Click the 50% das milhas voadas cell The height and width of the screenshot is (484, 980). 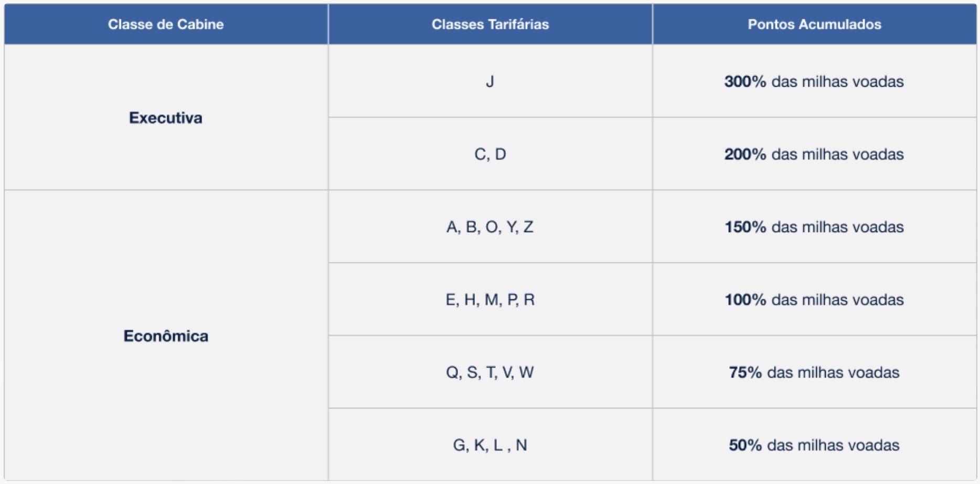pos(814,445)
